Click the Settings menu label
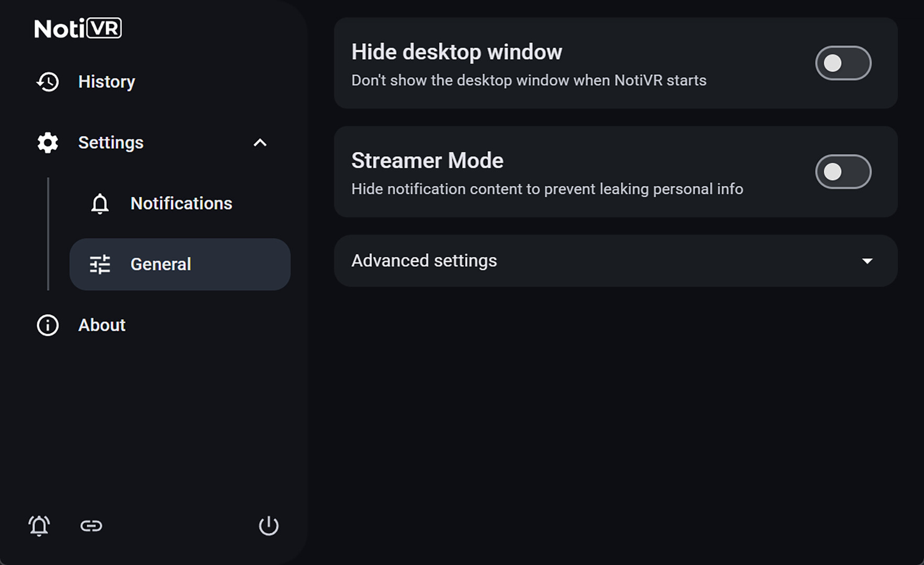The width and height of the screenshot is (924, 565). [x=111, y=143]
